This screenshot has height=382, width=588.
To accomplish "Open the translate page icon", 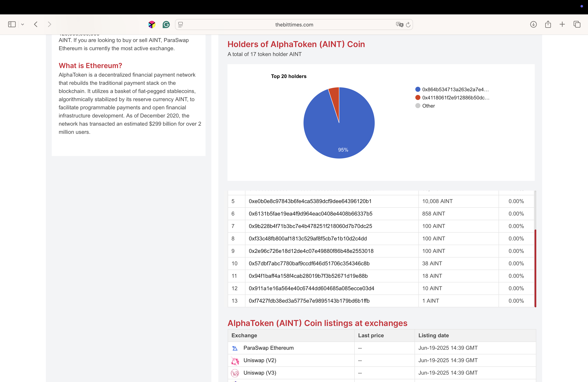I will (x=399, y=25).
